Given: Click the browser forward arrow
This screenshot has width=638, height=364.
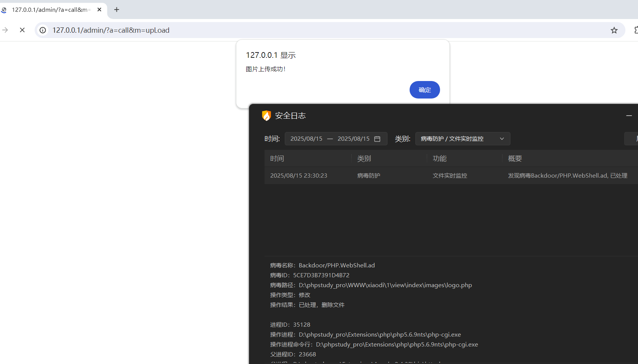Looking at the screenshot, I should (5, 30).
